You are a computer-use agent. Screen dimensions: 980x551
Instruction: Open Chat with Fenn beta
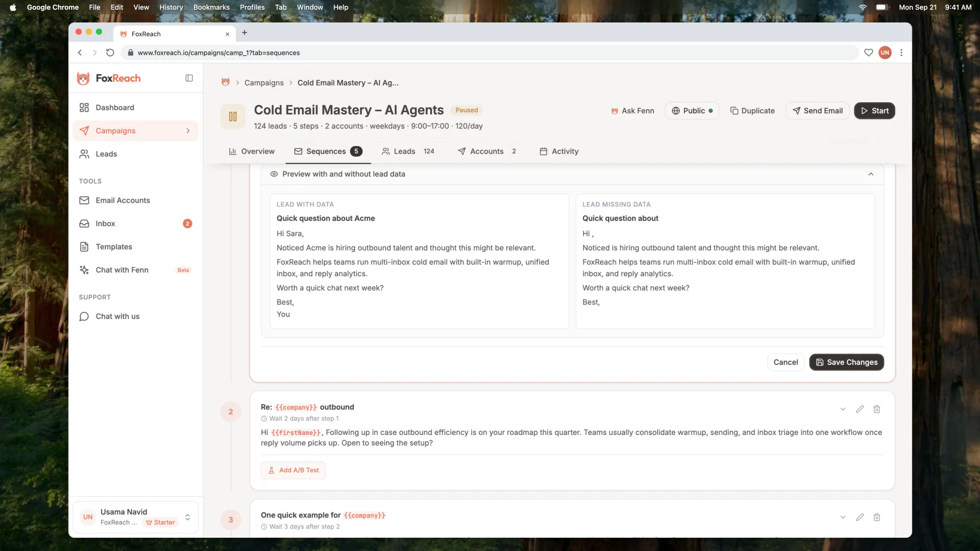(136, 270)
